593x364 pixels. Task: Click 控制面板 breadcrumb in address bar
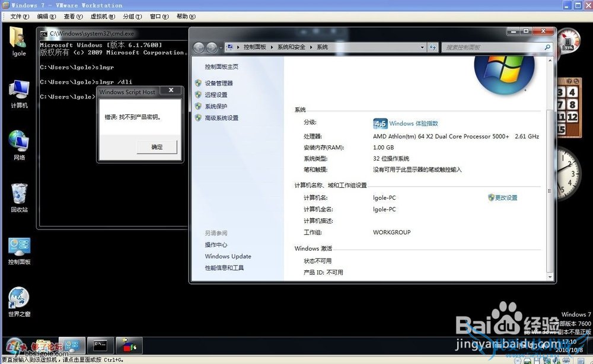click(254, 47)
